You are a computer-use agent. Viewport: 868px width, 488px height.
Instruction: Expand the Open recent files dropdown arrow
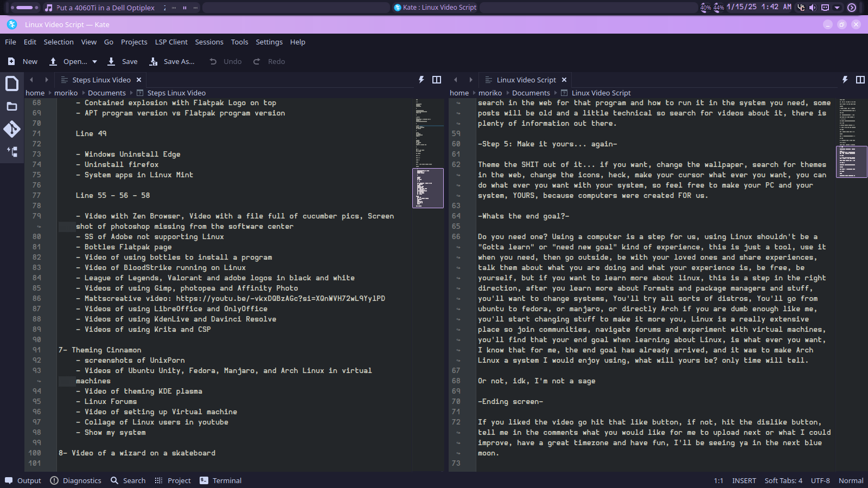(94, 61)
